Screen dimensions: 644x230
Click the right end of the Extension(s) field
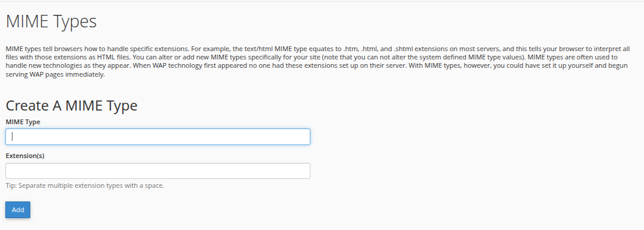click(x=302, y=171)
